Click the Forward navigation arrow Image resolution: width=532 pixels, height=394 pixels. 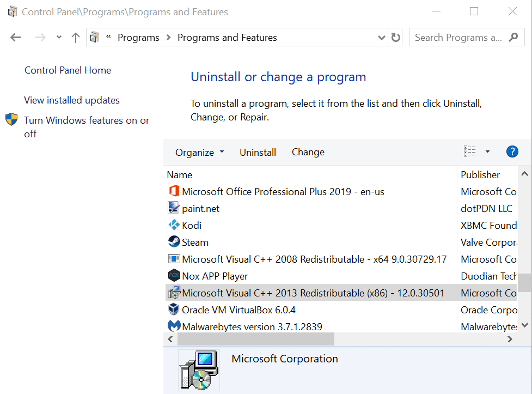40,38
